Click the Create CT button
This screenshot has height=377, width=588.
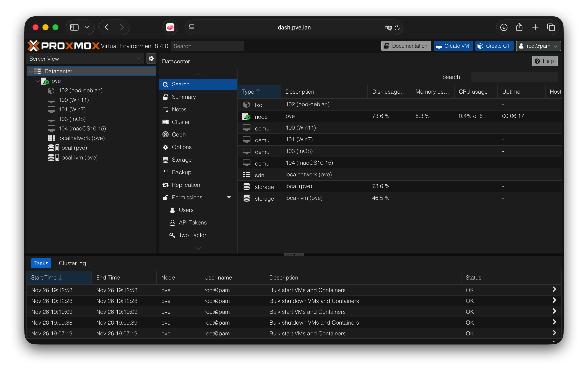pos(494,46)
